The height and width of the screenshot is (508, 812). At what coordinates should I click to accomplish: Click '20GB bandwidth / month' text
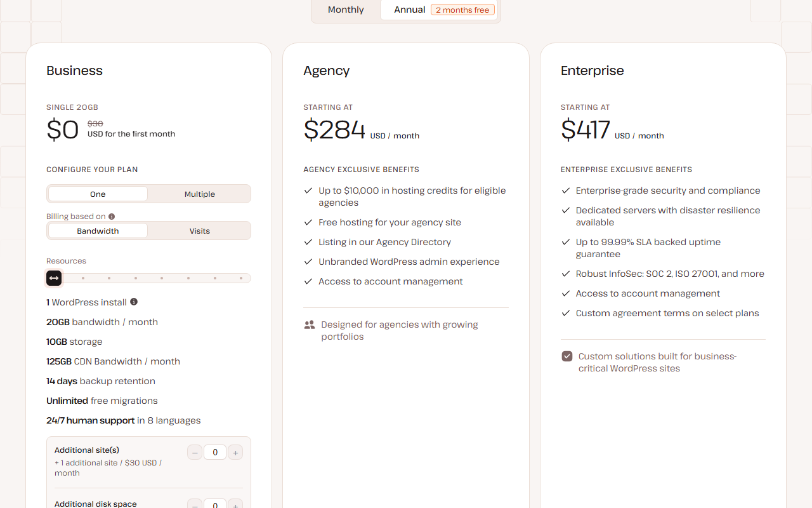pos(102,322)
